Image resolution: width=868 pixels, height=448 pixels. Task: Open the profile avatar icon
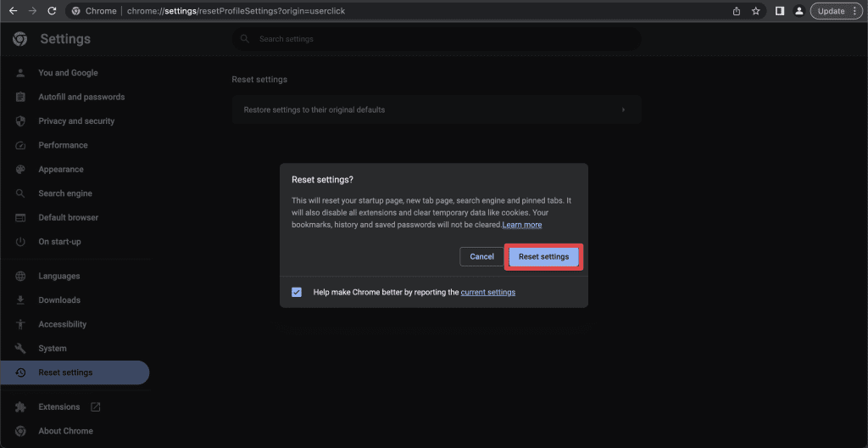(x=798, y=11)
